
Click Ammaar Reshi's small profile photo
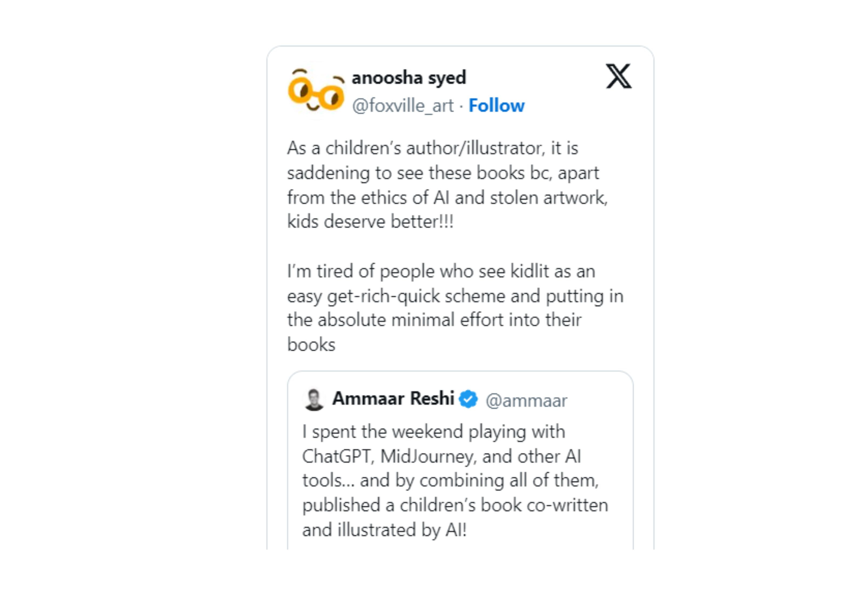(x=314, y=399)
